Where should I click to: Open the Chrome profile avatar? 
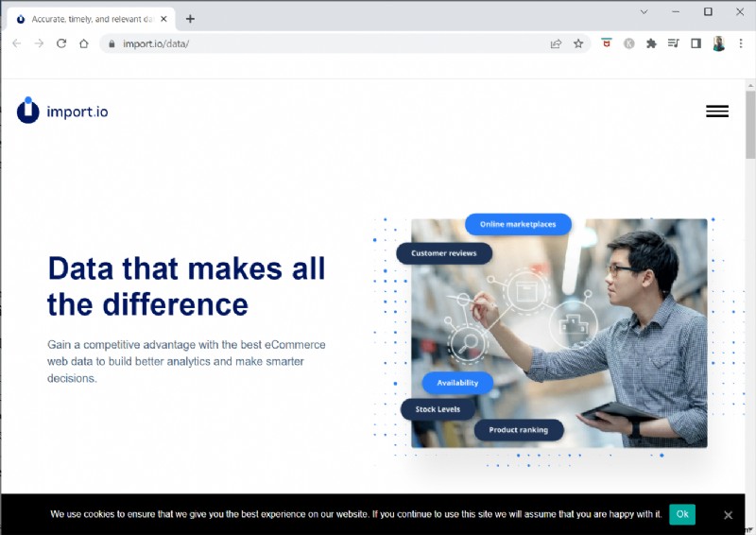pyautogui.click(x=718, y=43)
